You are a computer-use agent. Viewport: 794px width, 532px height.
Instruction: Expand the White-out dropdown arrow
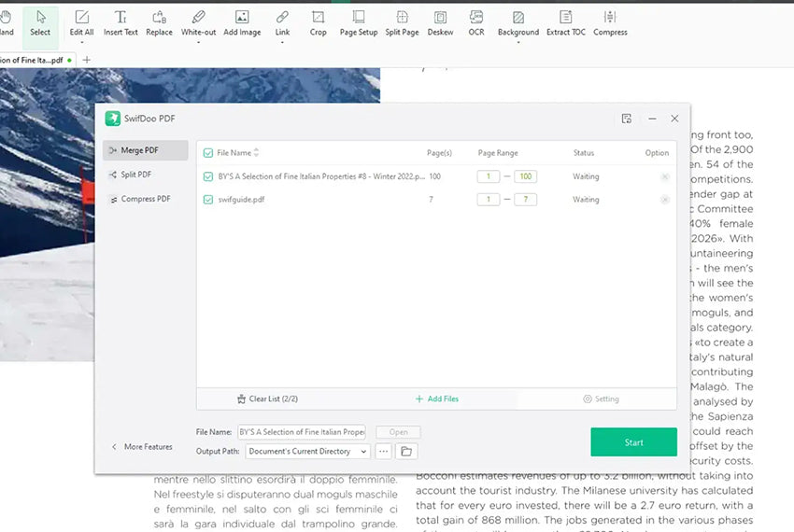click(198, 42)
